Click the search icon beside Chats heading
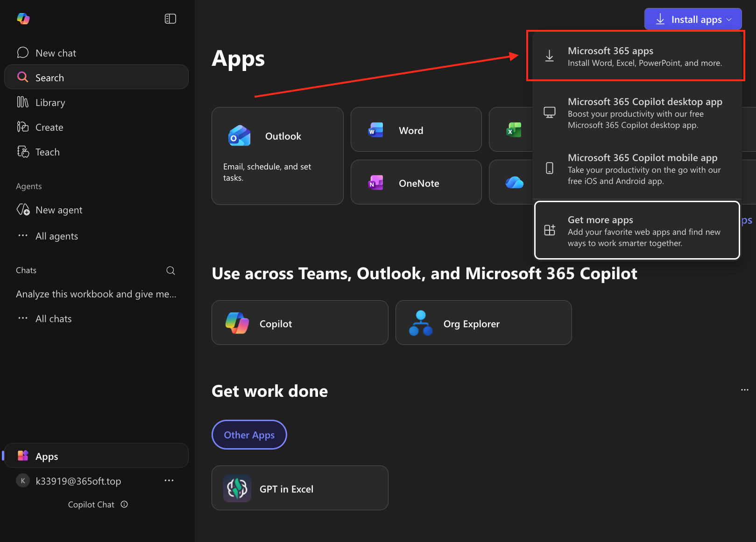Viewport: 756px width, 542px height. tap(170, 270)
